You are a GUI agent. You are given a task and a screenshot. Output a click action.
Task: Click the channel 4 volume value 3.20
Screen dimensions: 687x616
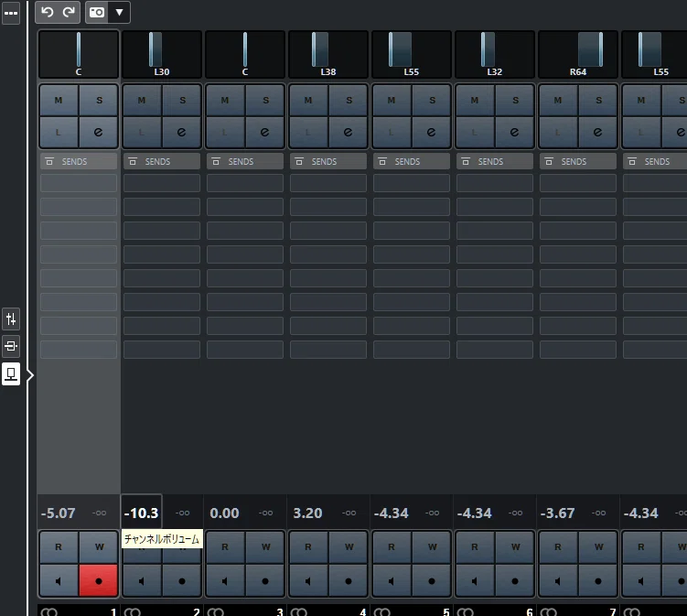[307, 513]
